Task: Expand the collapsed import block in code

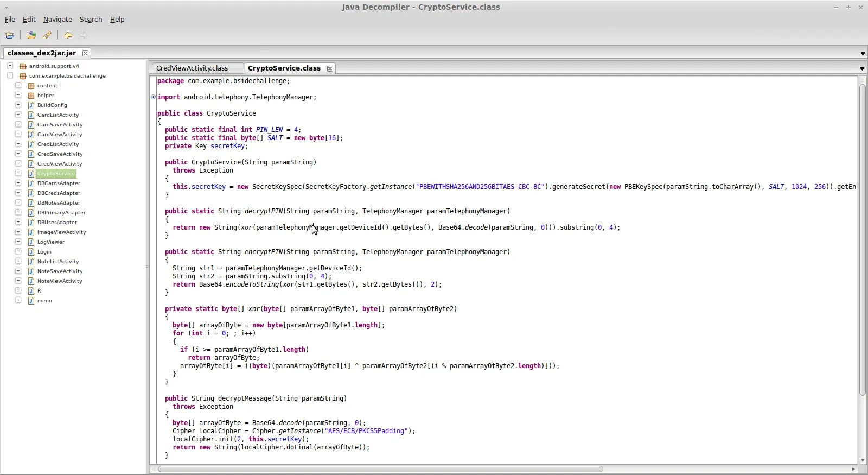Action: coord(153,97)
